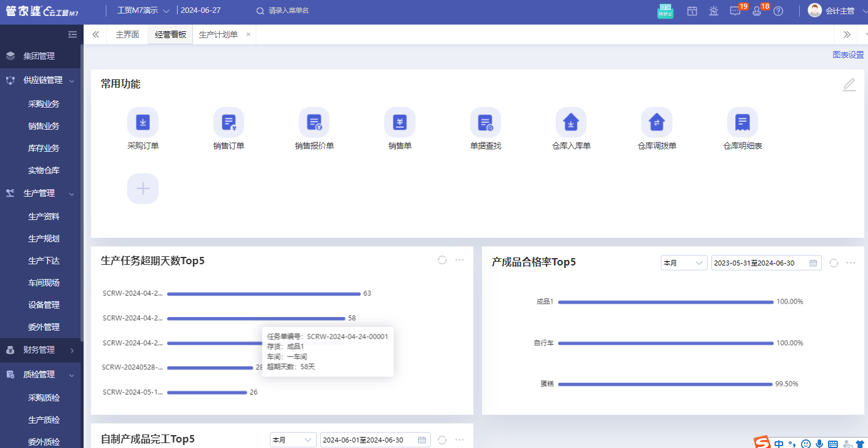This screenshot has width=868, height=448.
Task: Click the 图表设置 link
Action: coord(848,55)
